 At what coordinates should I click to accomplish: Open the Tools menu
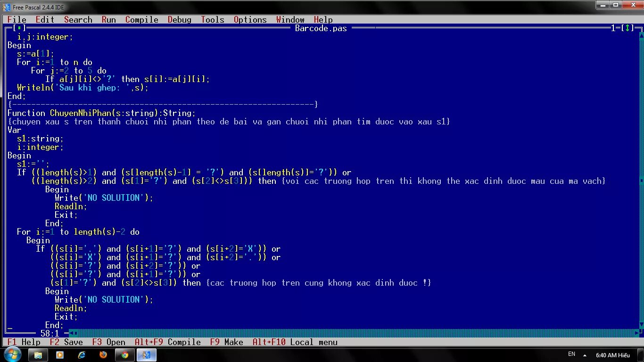tap(213, 20)
